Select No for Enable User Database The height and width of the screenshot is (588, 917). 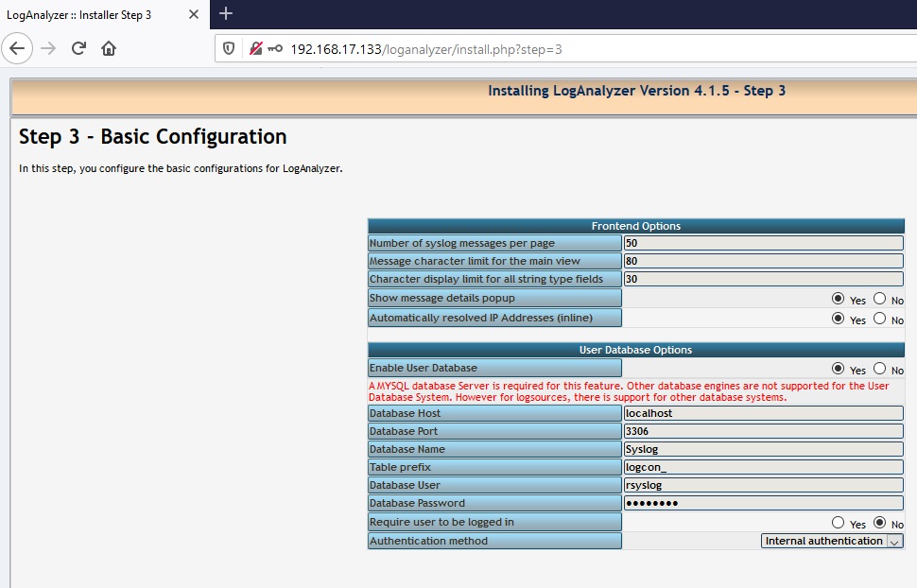(879, 369)
